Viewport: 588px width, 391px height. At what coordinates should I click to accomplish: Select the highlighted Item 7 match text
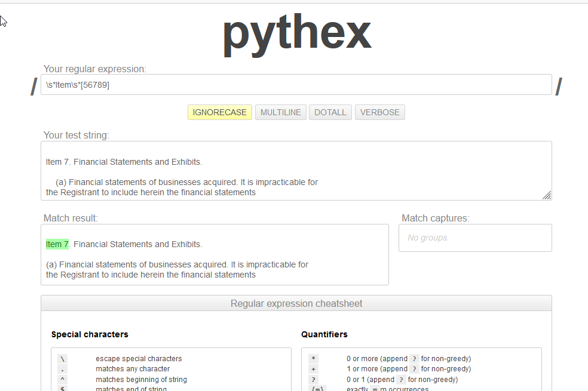[x=57, y=244]
